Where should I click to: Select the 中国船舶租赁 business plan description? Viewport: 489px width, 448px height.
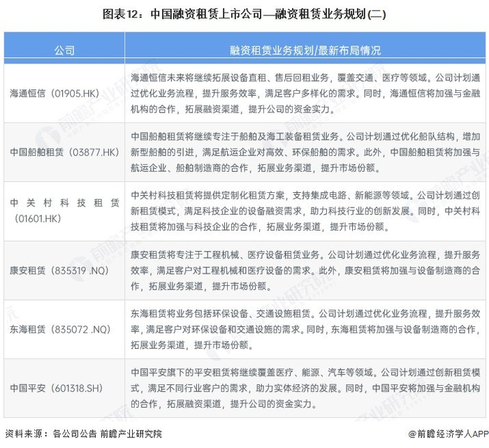point(305,152)
